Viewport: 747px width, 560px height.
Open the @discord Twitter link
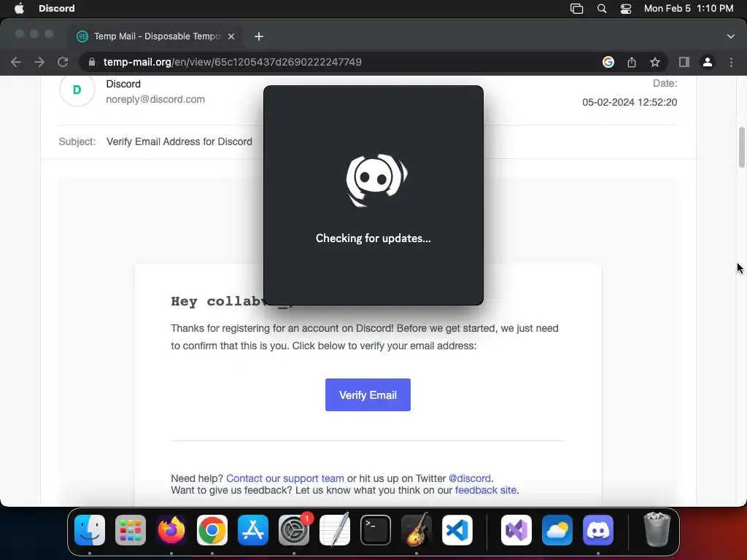tap(470, 478)
